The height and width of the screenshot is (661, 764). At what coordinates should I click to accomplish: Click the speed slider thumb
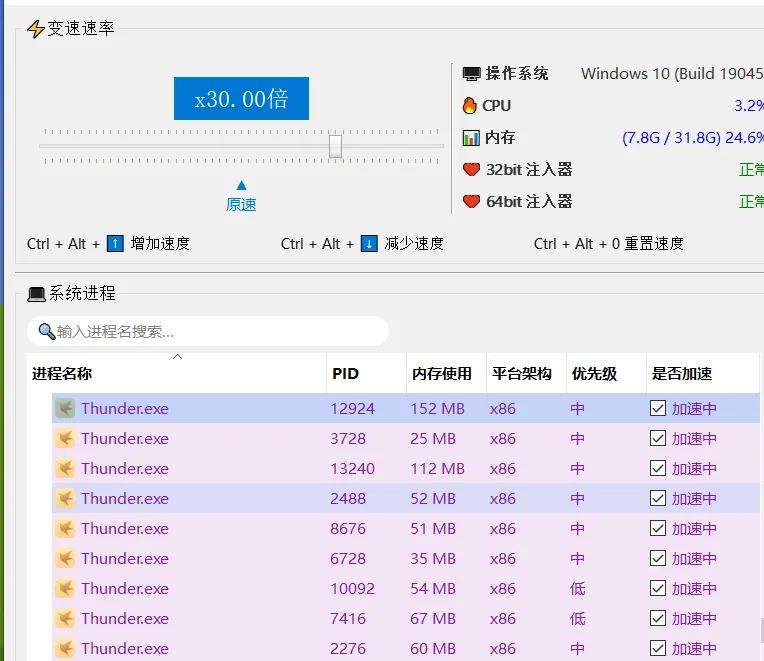[x=335, y=146]
